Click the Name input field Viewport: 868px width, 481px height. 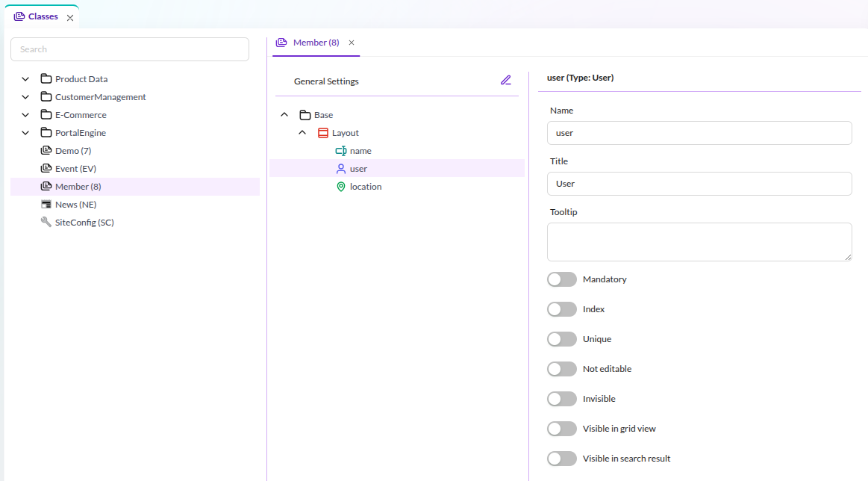[699, 133]
